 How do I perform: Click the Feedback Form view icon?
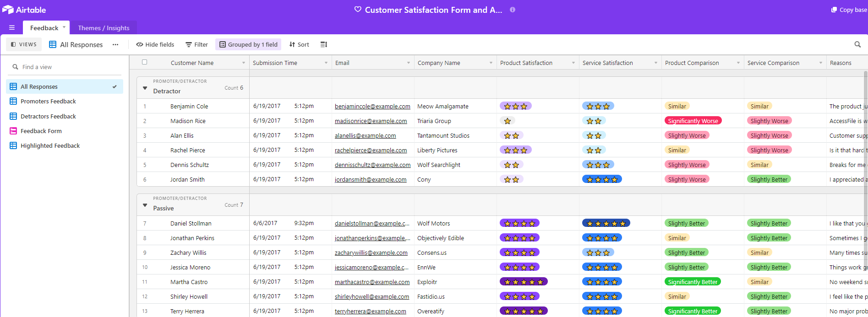point(13,131)
